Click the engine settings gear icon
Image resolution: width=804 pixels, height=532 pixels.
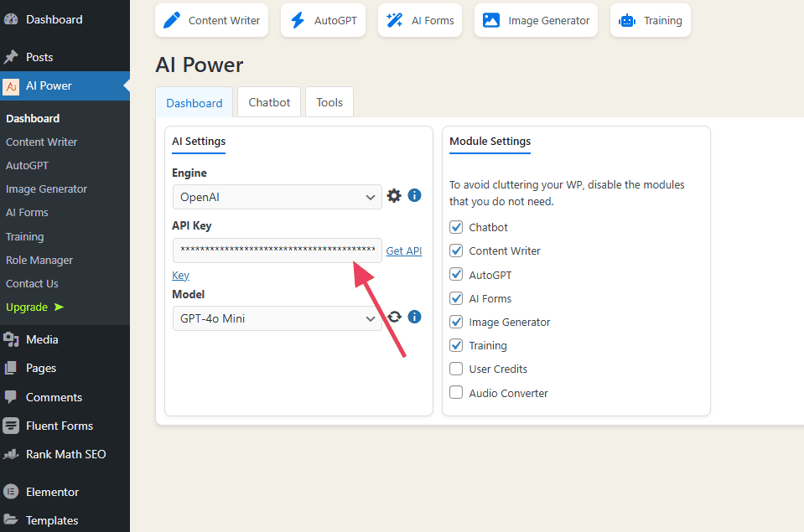[394, 196]
